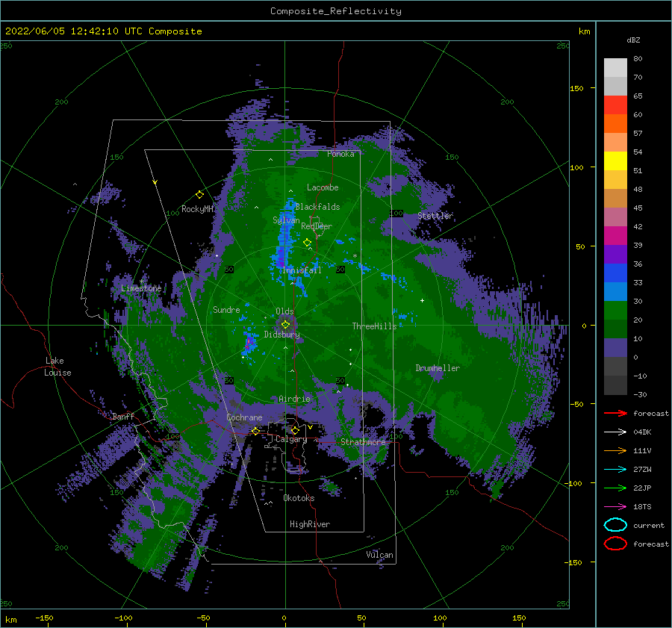This screenshot has height=628, width=672.
Task: Select the yellow diamond marker above Calgary label
Action: coord(295,430)
